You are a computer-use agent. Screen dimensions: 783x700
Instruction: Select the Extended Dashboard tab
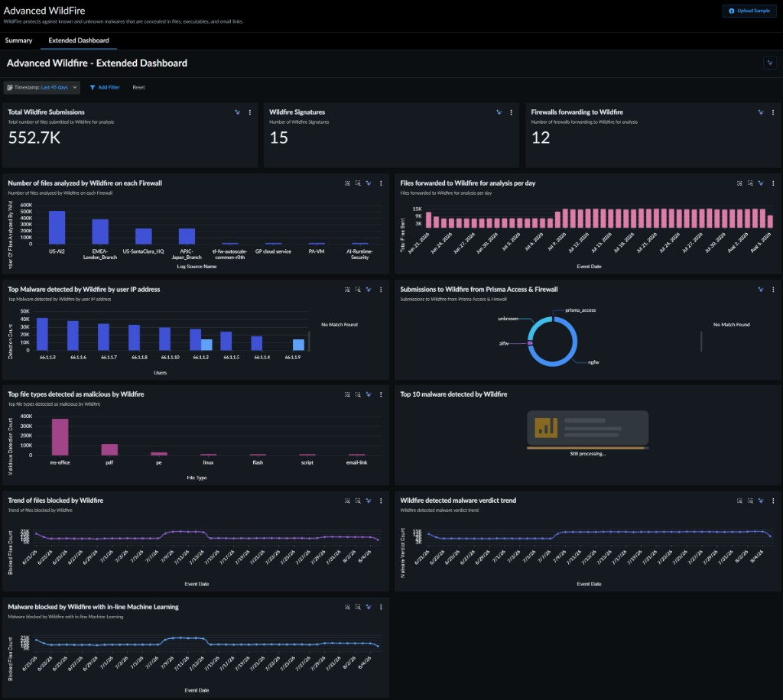(x=79, y=41)
